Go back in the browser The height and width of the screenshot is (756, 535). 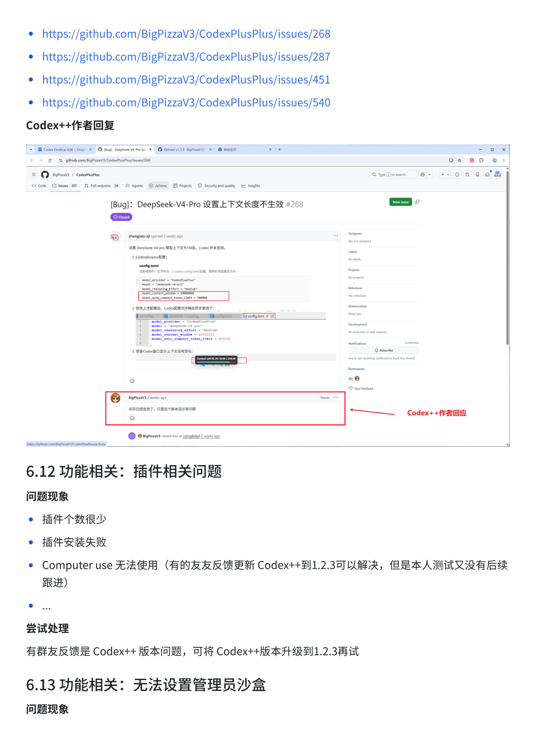[x=32, y=160]
